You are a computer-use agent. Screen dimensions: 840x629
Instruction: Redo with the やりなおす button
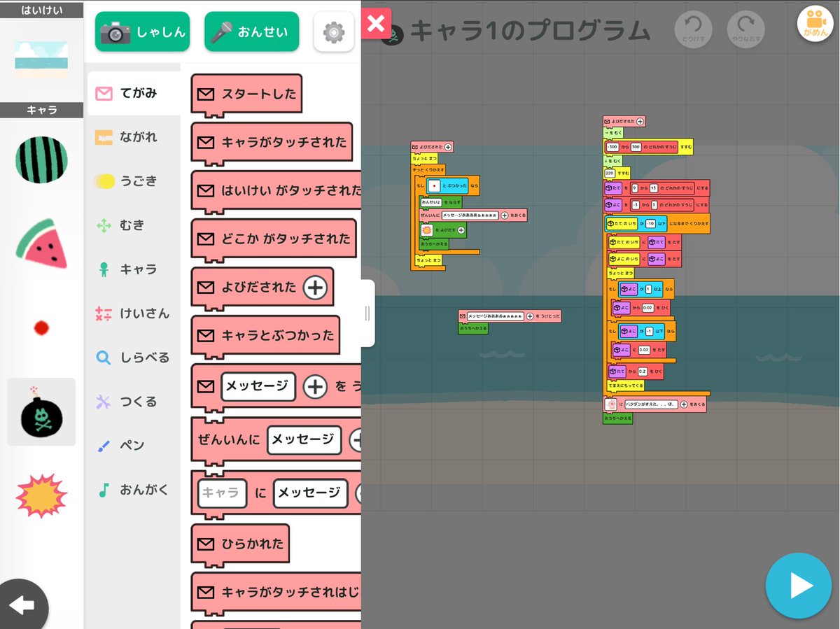tap(746, 28)
